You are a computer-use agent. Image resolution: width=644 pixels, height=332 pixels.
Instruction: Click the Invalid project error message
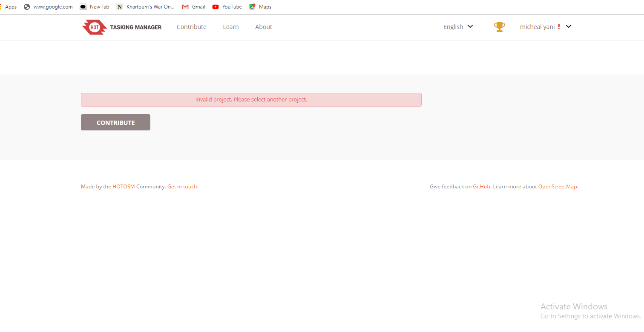click(x=251, y=100)
